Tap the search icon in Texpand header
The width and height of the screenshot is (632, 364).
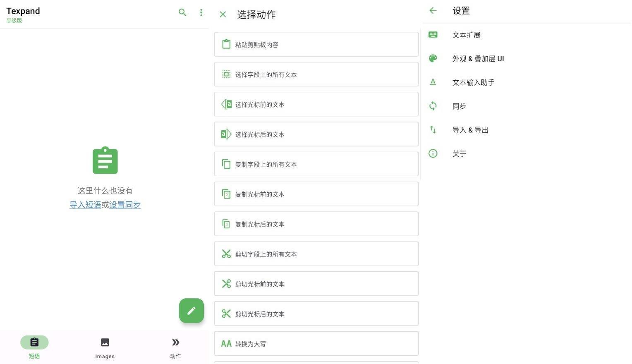(x=182, y=12)
